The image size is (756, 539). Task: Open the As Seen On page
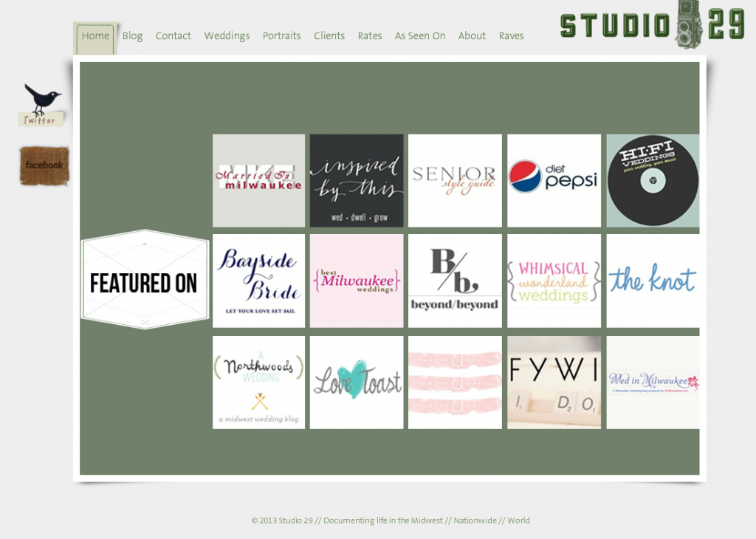(420, 36)
